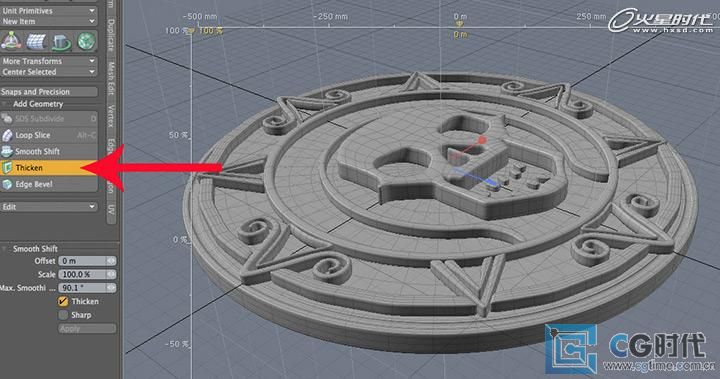Click the curved mesh patch tool icon
This screenshot has width=720, height=379.
click(x=36, y=41)
